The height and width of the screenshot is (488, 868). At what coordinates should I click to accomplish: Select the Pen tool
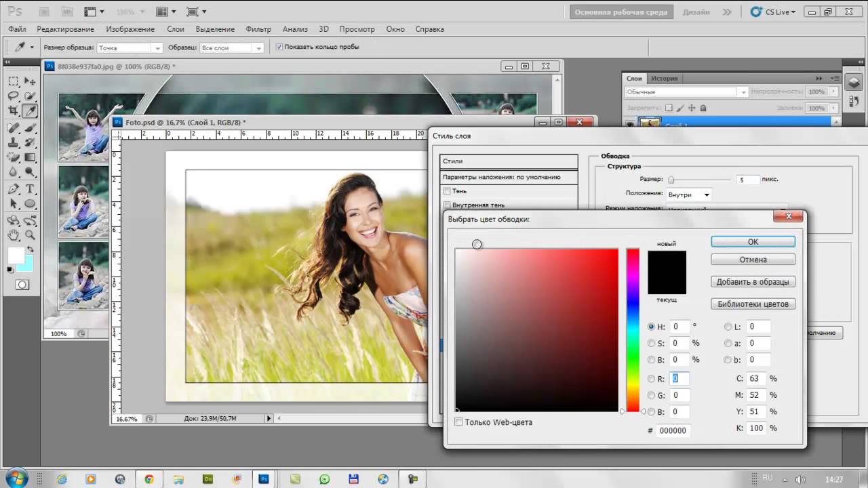tap(13, 189)
